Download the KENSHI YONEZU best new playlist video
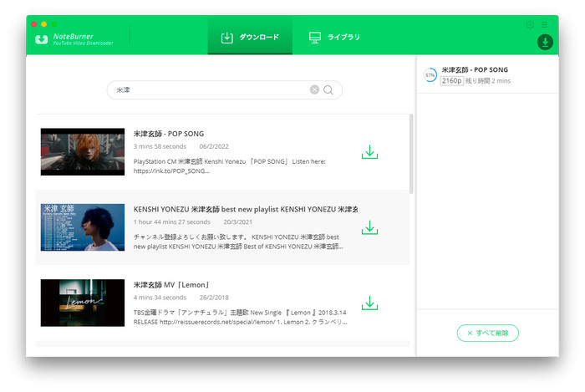Screen dimensions: 585x392 click(x=369, y=227)
